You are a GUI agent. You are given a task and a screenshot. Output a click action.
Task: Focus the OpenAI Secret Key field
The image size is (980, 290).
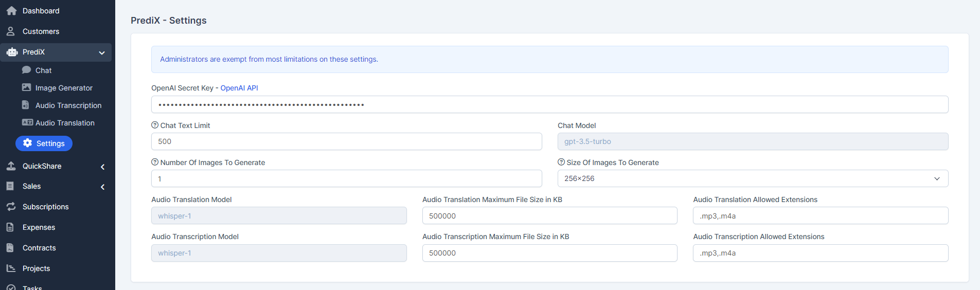(x=549, y=104)
